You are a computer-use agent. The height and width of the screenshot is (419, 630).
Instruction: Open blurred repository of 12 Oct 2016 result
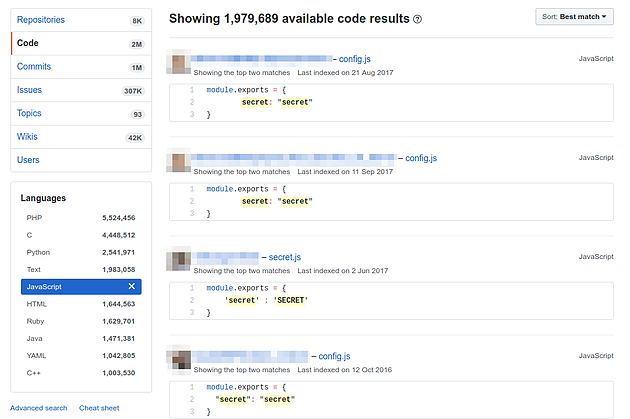point(250,356)
